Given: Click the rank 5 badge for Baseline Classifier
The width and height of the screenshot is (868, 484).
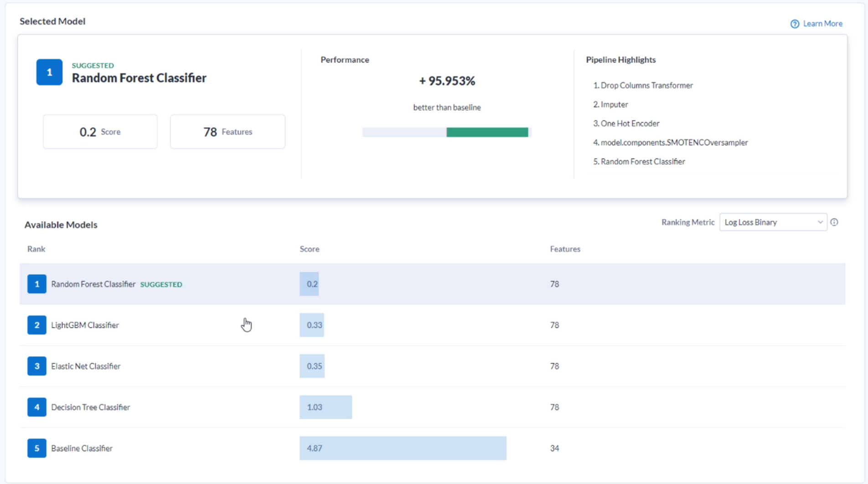Looking at the screenshot, I should click(x=37, y=448).
